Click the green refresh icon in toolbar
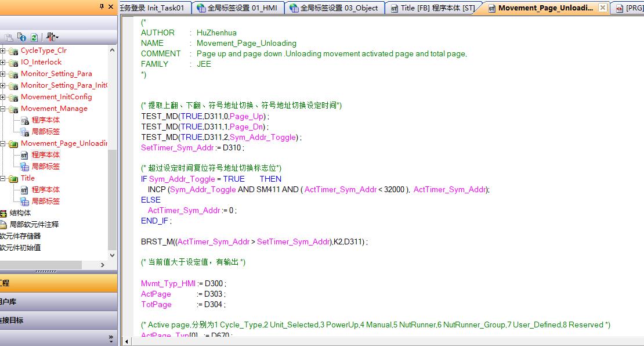The width and height of the screenshot is (644, 346). pyautogui.click(x=34, y=37)
